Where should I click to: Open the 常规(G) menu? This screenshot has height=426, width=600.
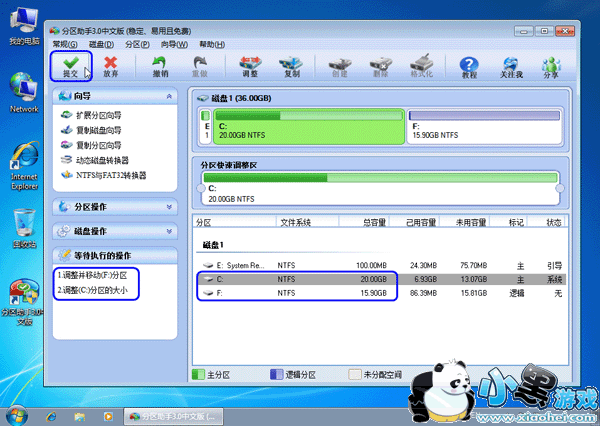(x=65, y=44)
